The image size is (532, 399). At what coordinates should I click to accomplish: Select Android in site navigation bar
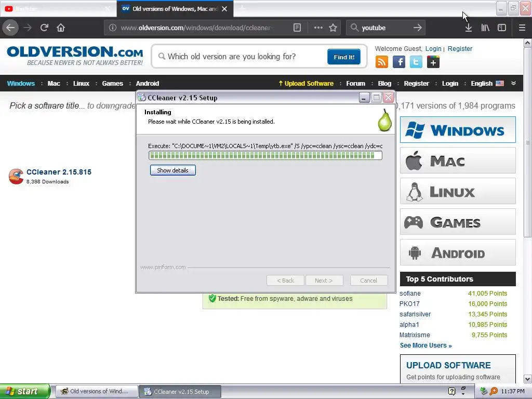point(147,84)
